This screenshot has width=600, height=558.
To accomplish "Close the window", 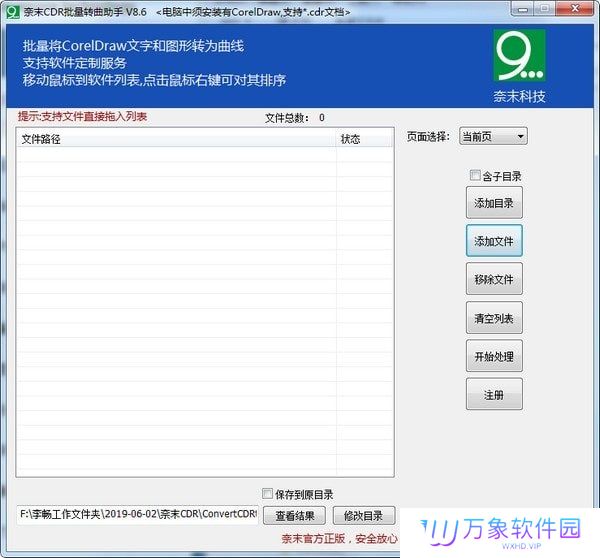I will pyautogui.click(x=575, y=9).
